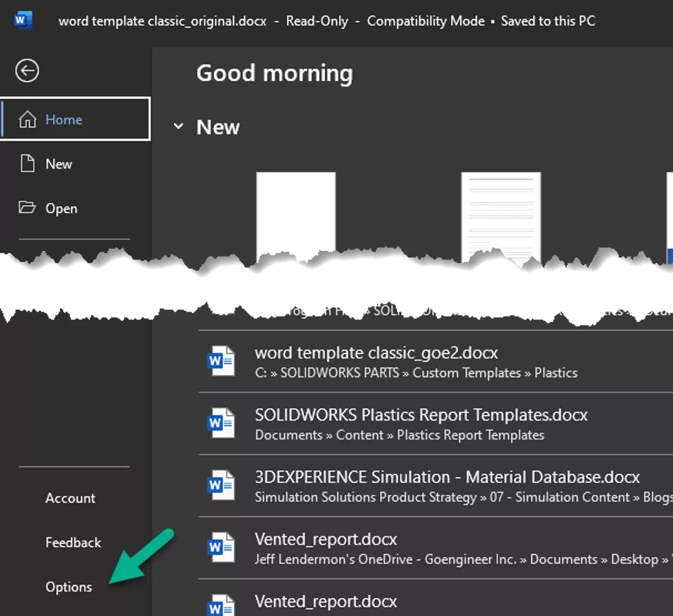Click the Open folder icon in sidebar
Viewport: 673px width, 616px height.
coord(27,207)
